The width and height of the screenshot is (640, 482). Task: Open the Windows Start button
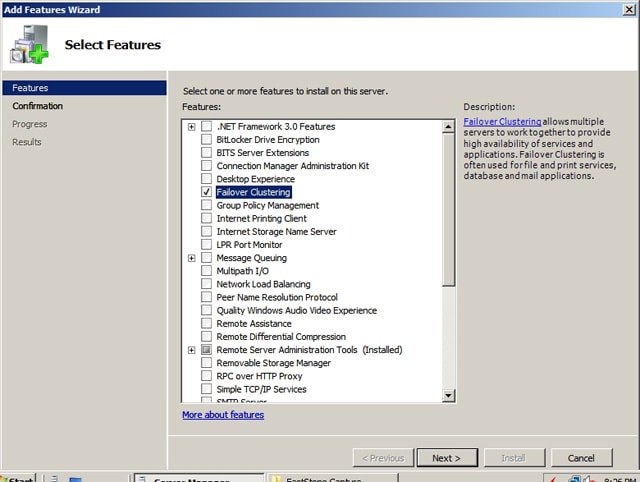click(18, 478)
